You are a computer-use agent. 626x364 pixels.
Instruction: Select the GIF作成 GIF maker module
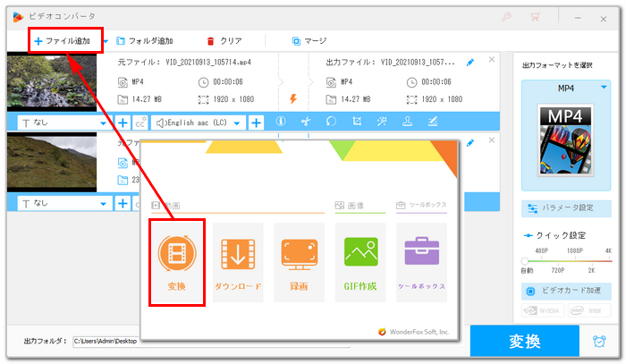coord(360,262)
